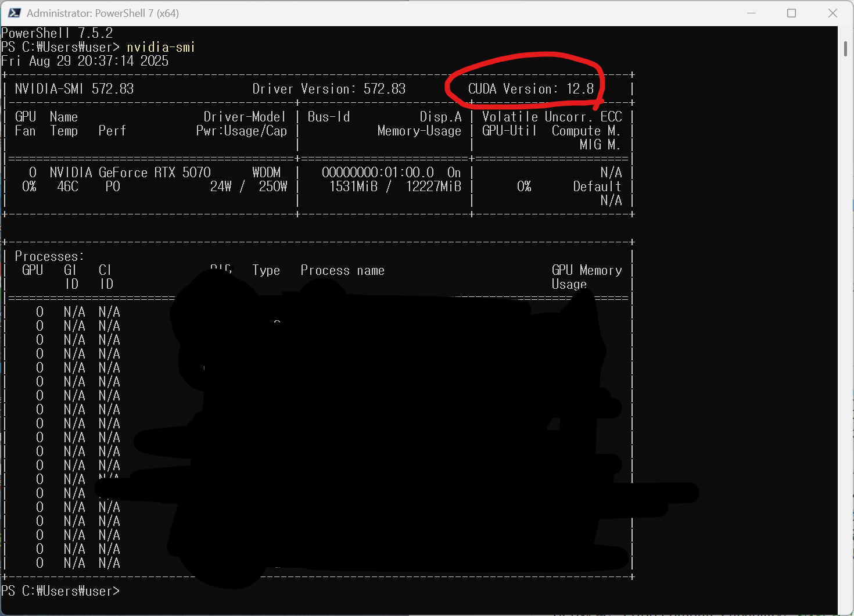Click the typed 'nvidia-smi' command
This screenshot has width=854, height=616.
(161, 47)
